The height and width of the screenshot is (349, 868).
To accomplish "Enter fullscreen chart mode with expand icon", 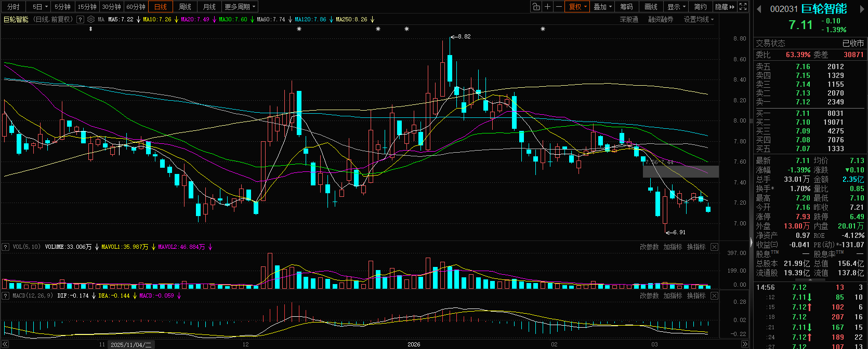I will (743, 7).
